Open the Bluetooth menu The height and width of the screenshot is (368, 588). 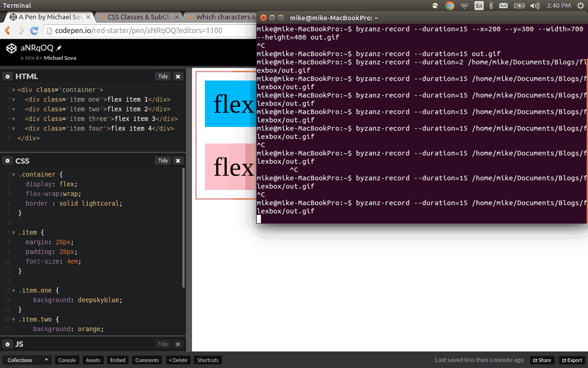tap(491, 6)
